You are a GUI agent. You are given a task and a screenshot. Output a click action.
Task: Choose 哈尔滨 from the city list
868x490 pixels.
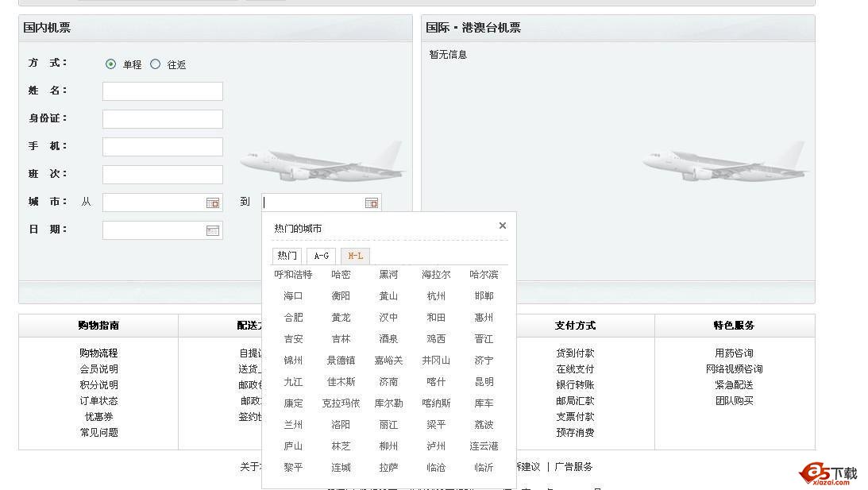(x=484, y=275)
